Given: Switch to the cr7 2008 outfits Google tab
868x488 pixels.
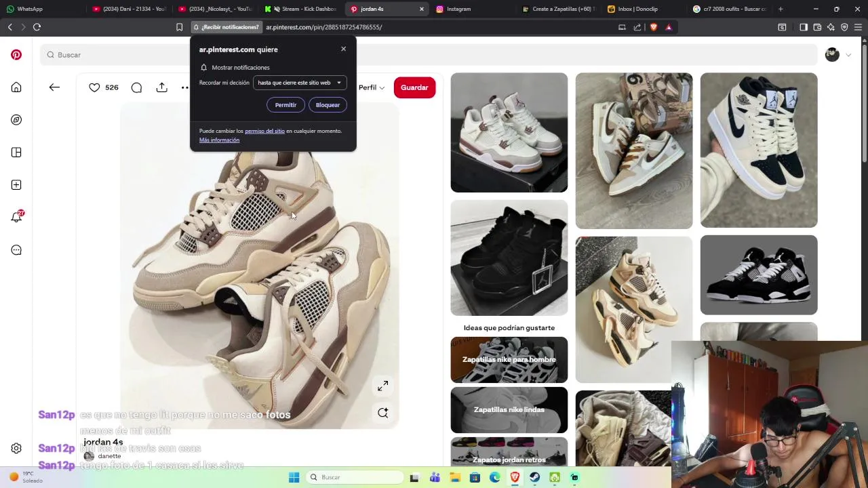Looking at the screenshot, I should click(730, 9).
